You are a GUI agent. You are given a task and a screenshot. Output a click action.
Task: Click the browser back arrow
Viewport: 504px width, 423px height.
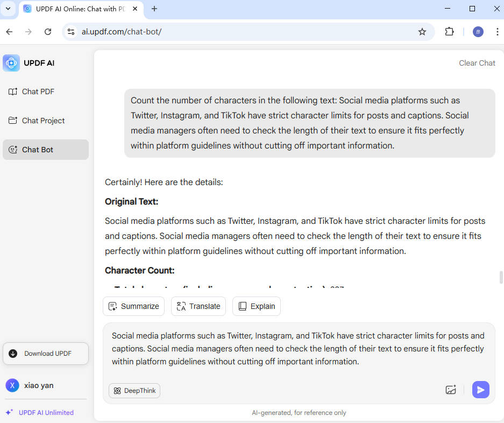pyautogui.click(x=9, y=32)
